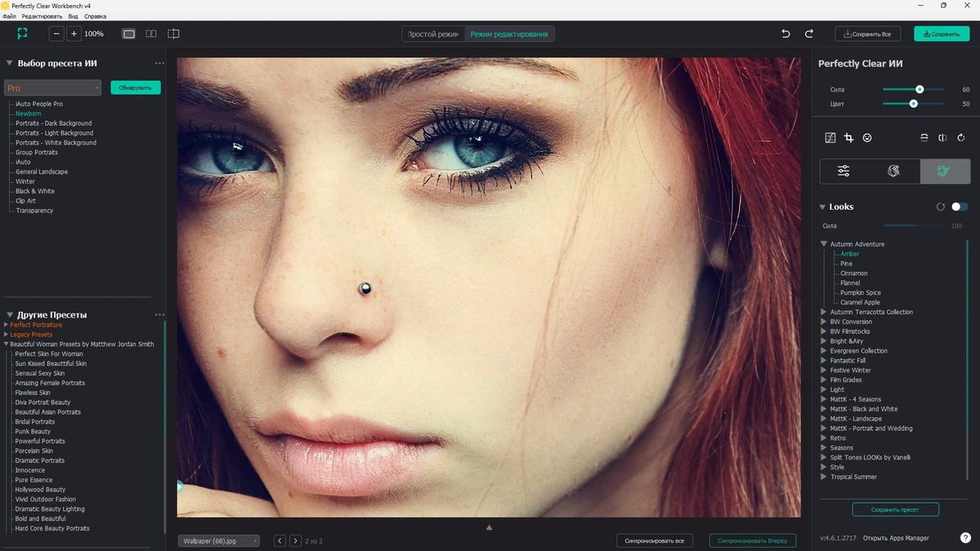The image size is (980, 551).
Task: Choose the Hollywood Beauty preset
Action: pyautogui.click(x=40, y=490)
